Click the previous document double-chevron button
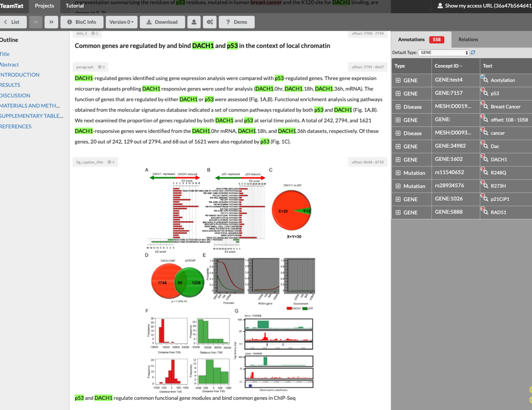The image size is (532, 410). (36, 22)
